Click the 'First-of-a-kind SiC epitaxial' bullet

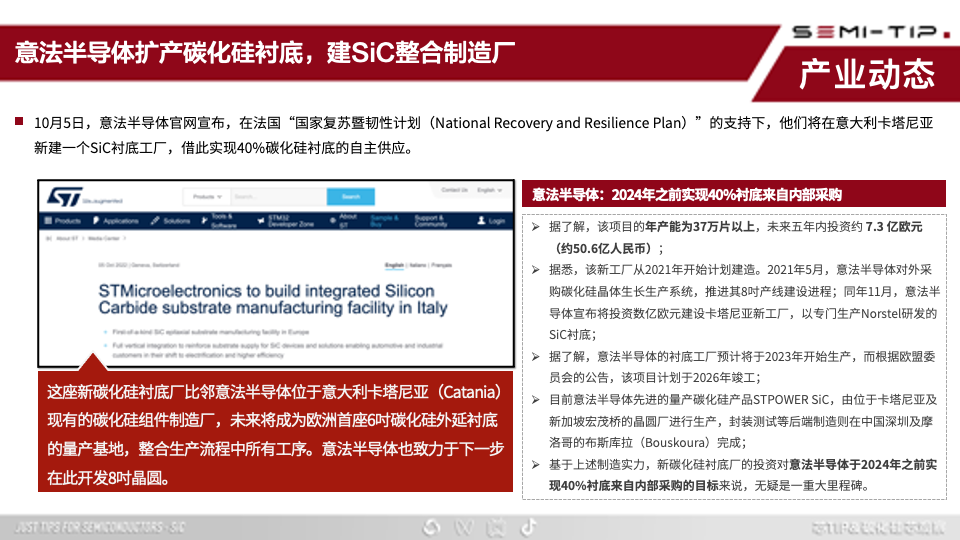point(211,332)
